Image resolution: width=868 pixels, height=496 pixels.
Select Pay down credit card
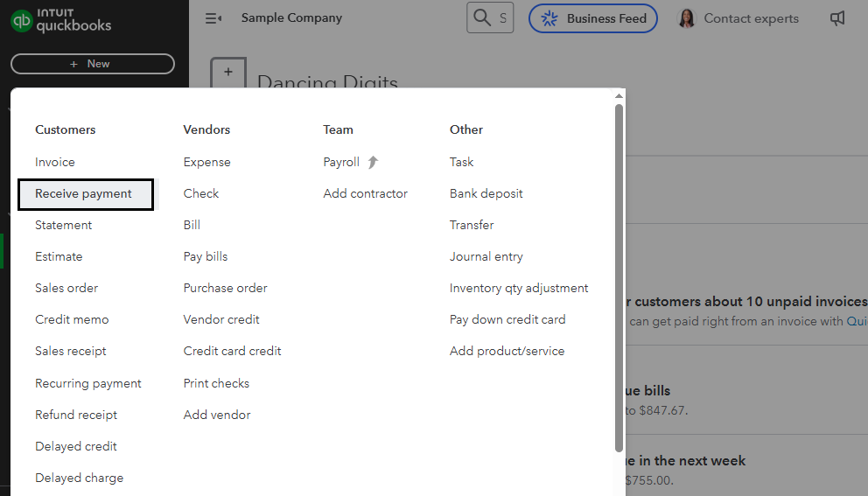[507, 320]
